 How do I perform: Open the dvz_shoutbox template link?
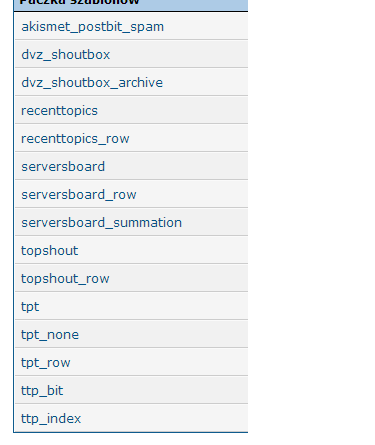pos(66,55)
